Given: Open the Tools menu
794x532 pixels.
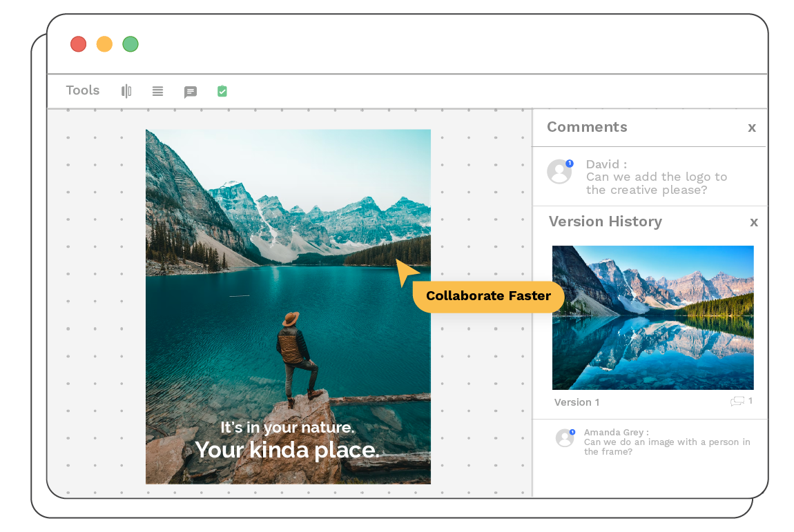Looking at the screenshot, I should [82, 90].
